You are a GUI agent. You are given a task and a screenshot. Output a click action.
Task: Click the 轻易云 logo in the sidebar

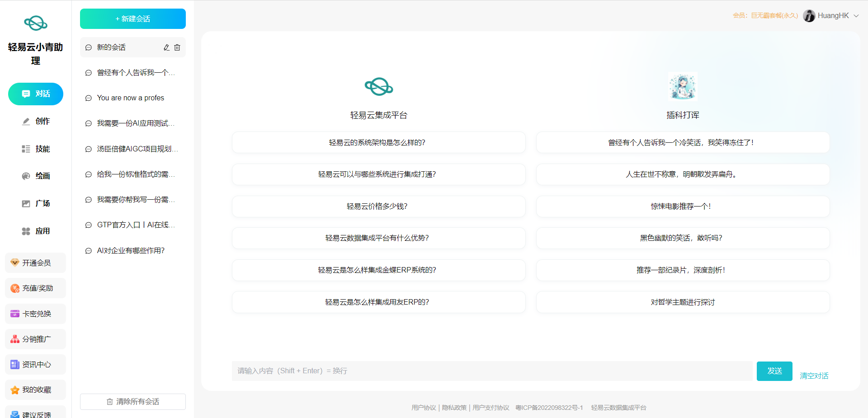coord(36,23)
